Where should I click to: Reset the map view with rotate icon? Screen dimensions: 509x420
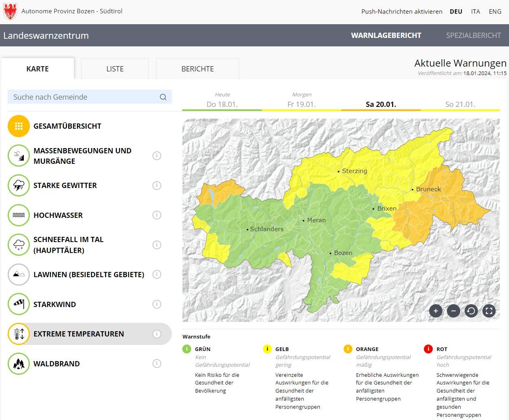pyautogui.click(x=471, y=311)
